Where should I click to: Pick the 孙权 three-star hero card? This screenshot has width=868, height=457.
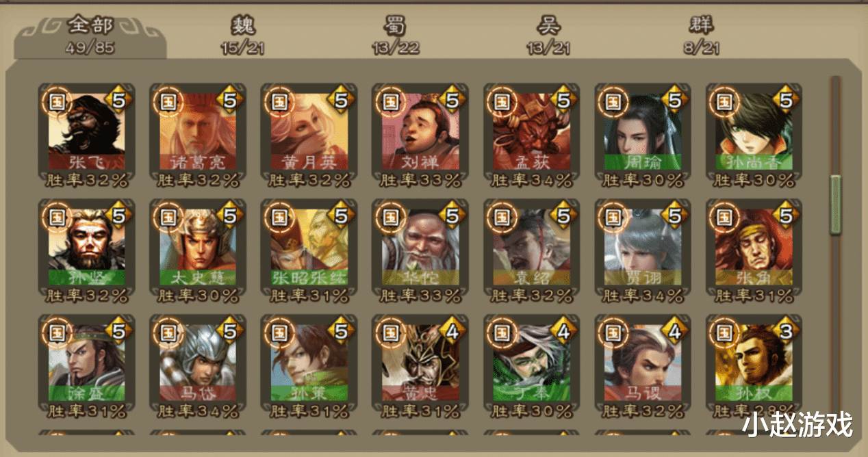tap(754, 363)
